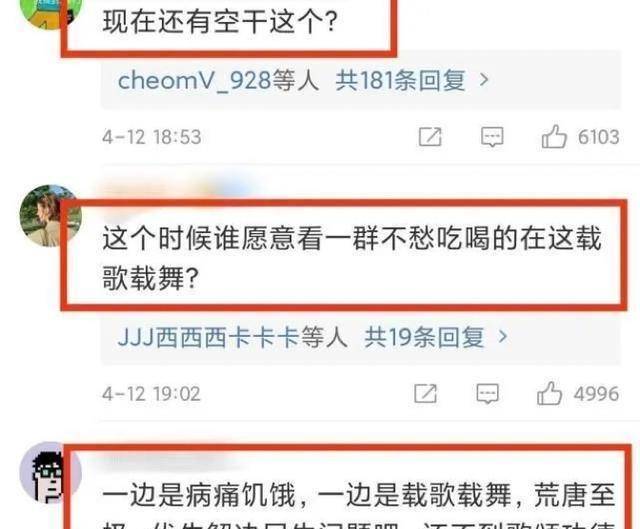
Task: Like the comment posted at 19:02
Action: (x=549, y=393)
